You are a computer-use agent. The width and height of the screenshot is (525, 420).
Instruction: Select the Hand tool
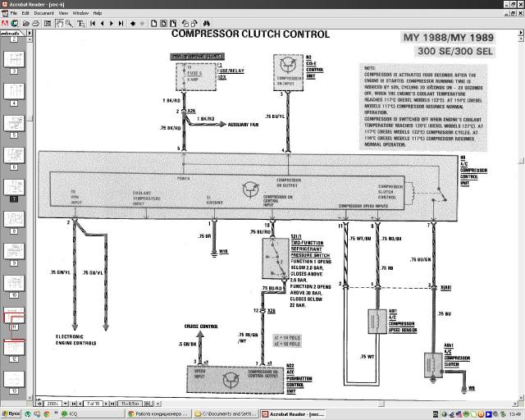coord(59,24)
